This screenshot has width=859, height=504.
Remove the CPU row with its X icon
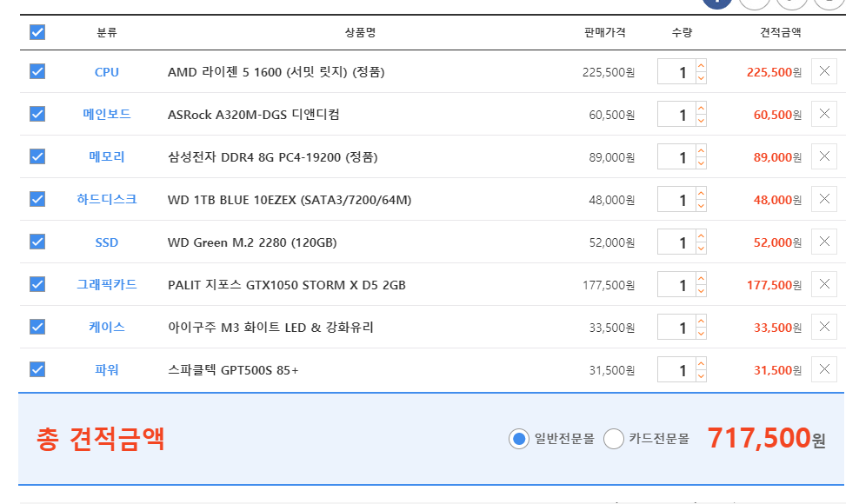click(x=824, y=71)
